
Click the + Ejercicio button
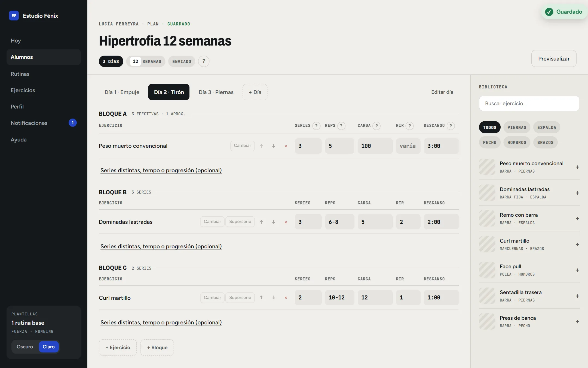118,348
